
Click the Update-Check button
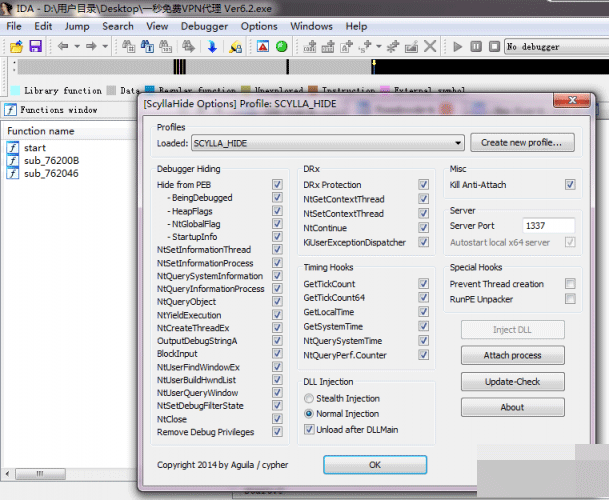click(x=513, y=382)
